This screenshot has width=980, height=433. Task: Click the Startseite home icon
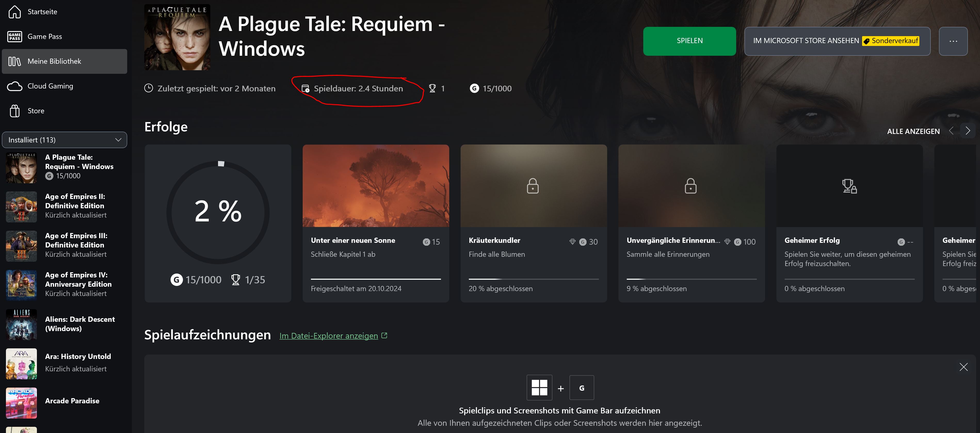click(x=14, y=12)
